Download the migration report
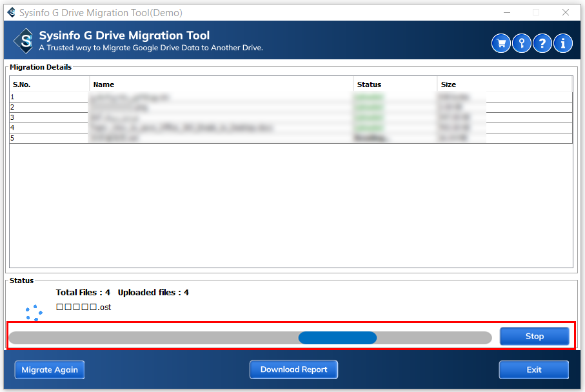The image size is (585, 392). point(293,369)
